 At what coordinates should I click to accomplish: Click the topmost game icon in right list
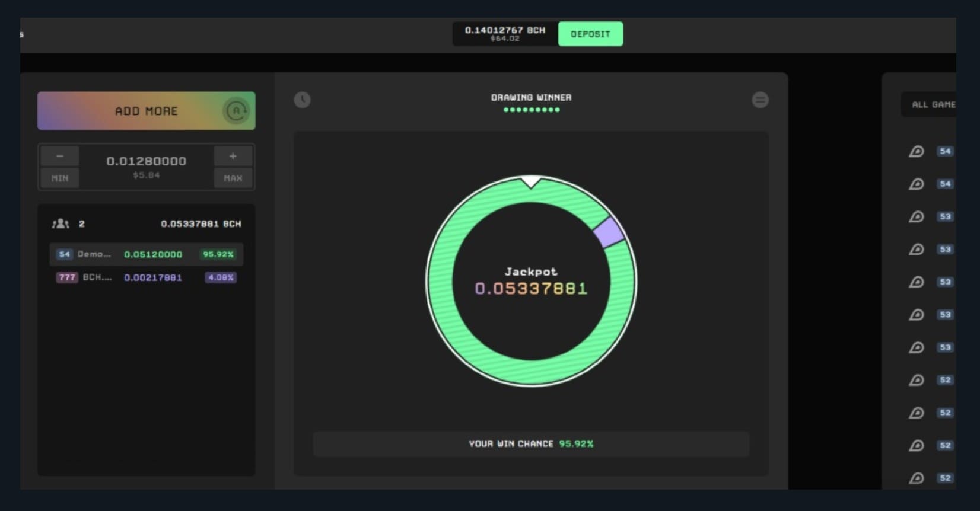917,151
